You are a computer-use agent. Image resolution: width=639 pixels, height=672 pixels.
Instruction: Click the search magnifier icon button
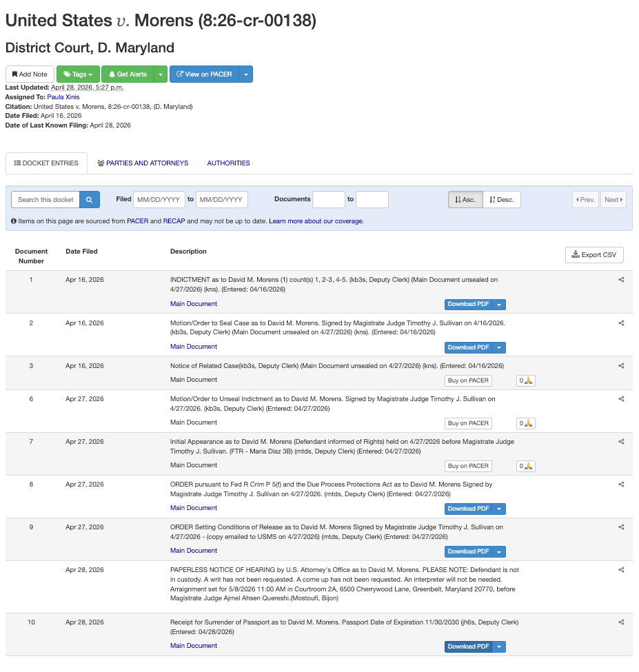point(90,200)
